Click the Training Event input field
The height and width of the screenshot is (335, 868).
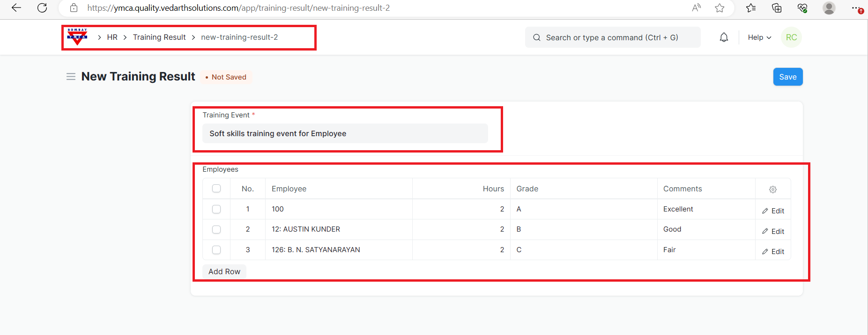coord(345,134)
